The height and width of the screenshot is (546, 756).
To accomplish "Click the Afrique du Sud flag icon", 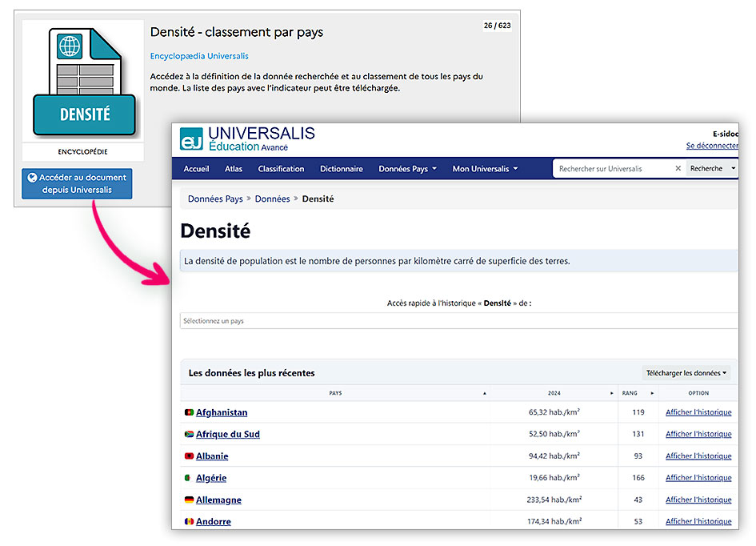I will click(189, 435).
